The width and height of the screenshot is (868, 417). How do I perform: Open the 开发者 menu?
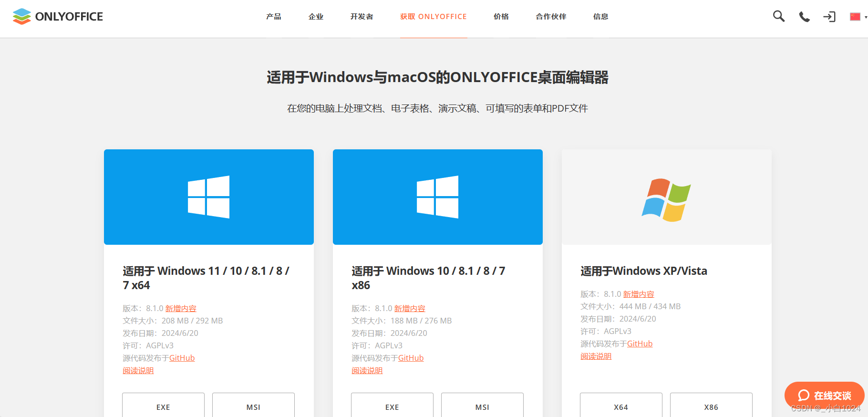click(362, 17)
